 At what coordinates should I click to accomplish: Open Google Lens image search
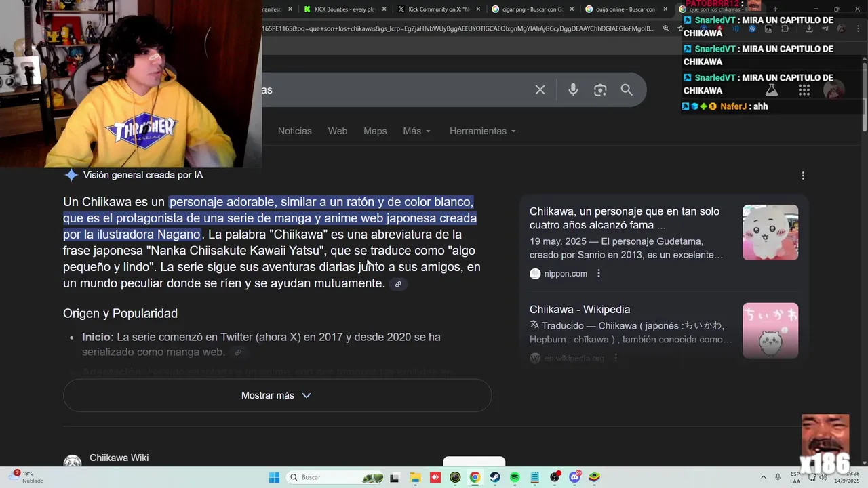point(600,90)
